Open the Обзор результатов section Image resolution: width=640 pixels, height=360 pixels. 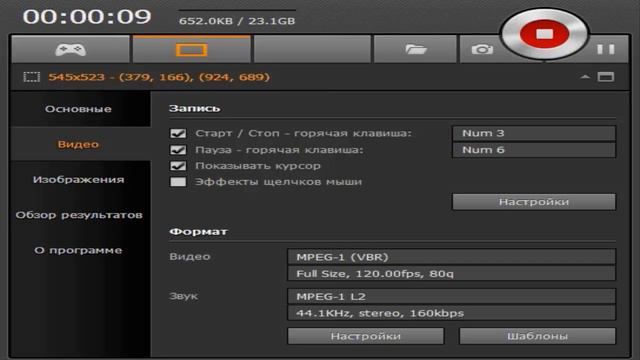pyautogui.click(x=80, y=215)
